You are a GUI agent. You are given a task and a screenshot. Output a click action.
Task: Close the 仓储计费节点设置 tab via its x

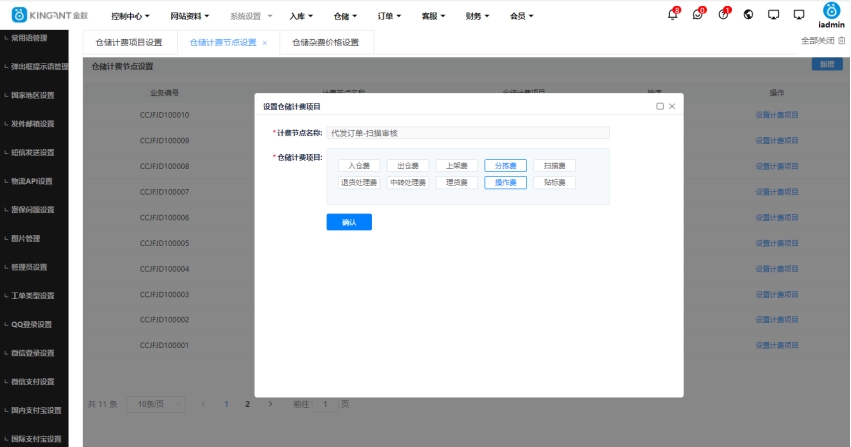[x=265, y=43]
